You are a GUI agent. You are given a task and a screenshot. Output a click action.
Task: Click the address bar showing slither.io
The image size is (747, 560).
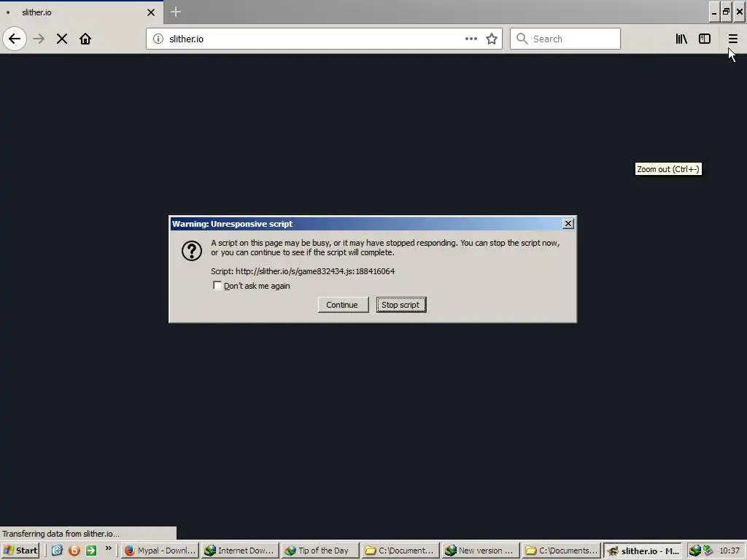[324, 39]
